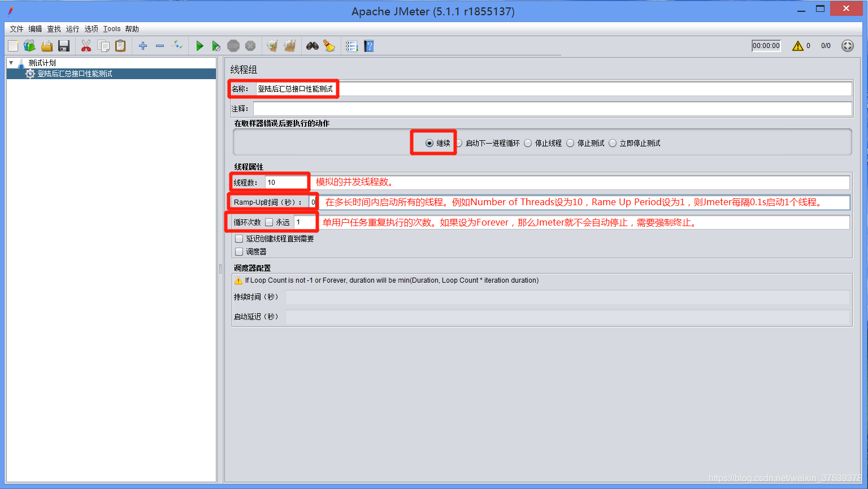868x489 pixels.
Task: Click the blue plus Expand All icon
Action: pyautogui.click(x=143, y=46)
